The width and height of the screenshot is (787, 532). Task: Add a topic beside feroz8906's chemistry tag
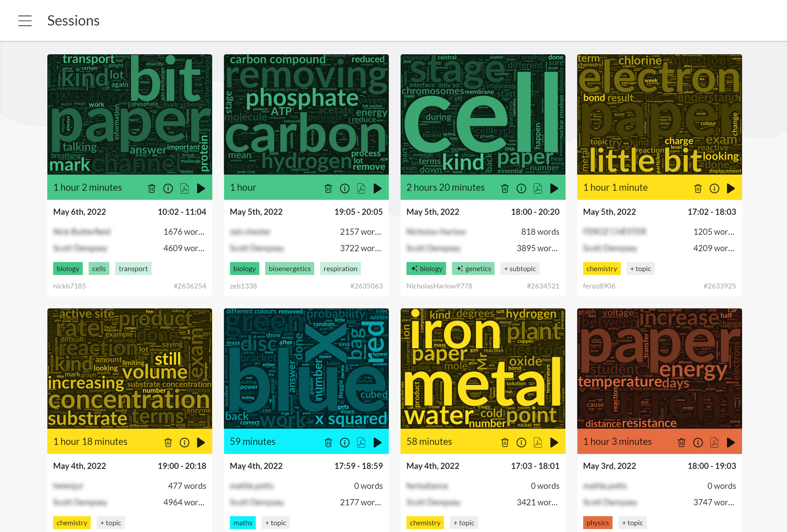tap(640, 268)
